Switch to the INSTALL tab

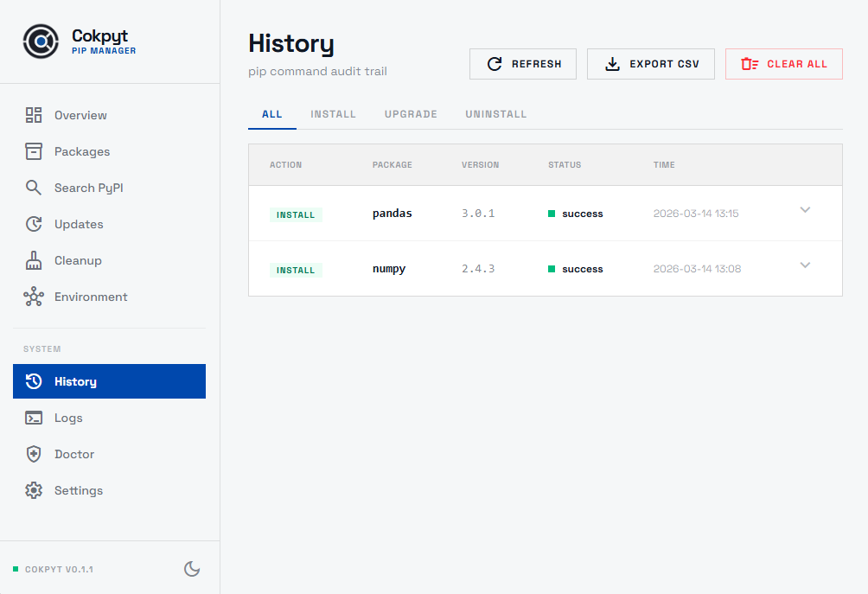tap(333, 113)
